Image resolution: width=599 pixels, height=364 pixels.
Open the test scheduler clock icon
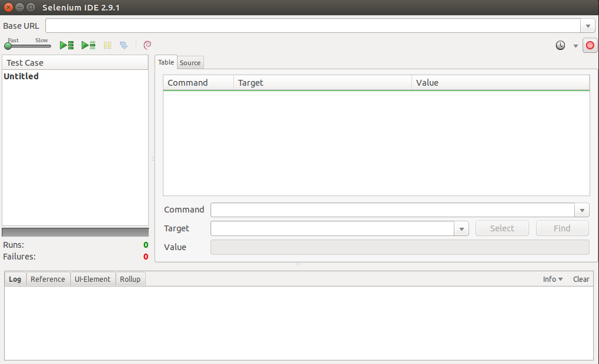pyautogui.click(x=560, y=45)
